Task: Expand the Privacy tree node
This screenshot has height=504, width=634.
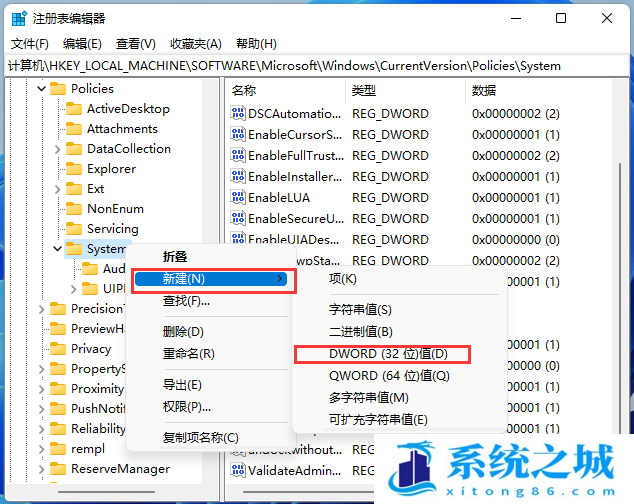Action: pos(42,349)
